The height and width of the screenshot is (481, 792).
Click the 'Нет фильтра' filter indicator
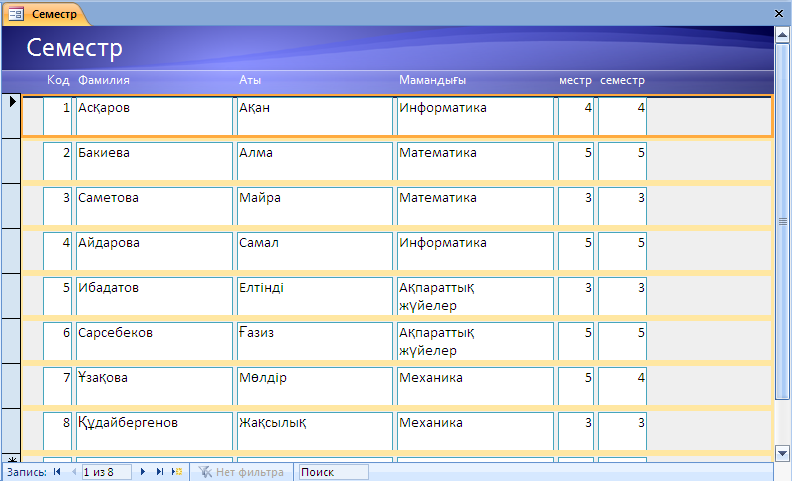click(241, 472)
